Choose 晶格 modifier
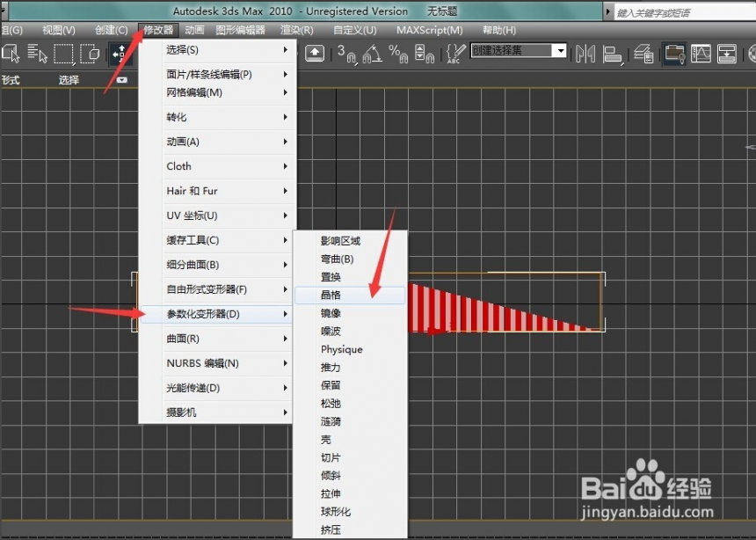 click(350, 295)
